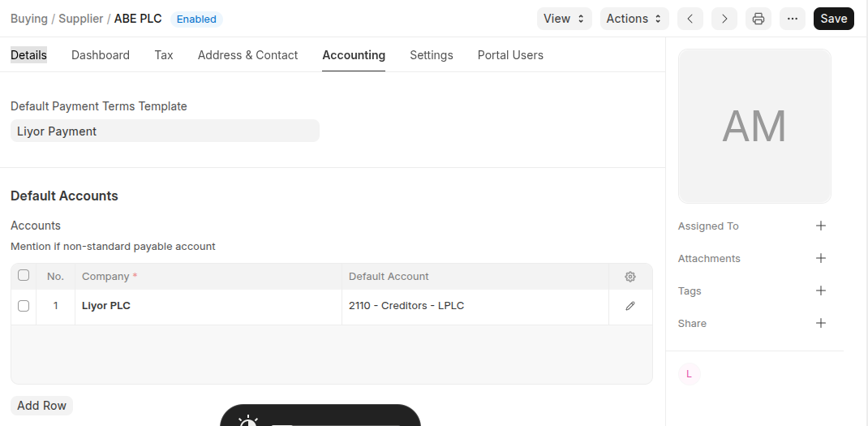The width and height of the screenshot is (868, 426).
Task: Edit the Liyor PLC row with pencil icon
Action: point(630,306)
